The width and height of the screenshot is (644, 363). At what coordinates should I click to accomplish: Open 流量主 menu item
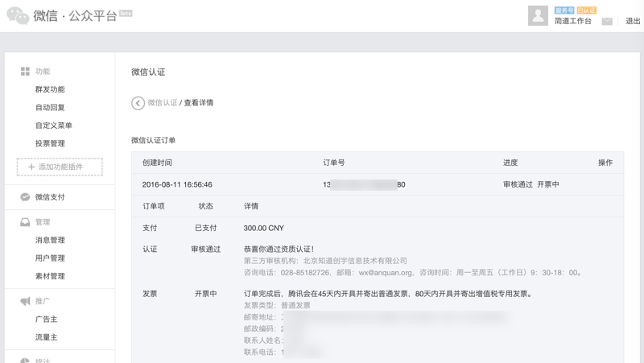tap(47, 337)
